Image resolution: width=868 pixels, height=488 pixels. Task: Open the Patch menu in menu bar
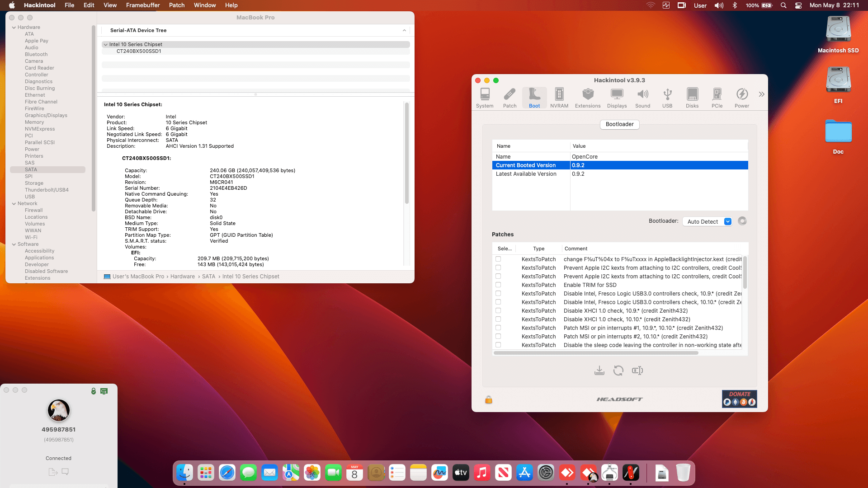pyautogui.click(x=177, y=5)
